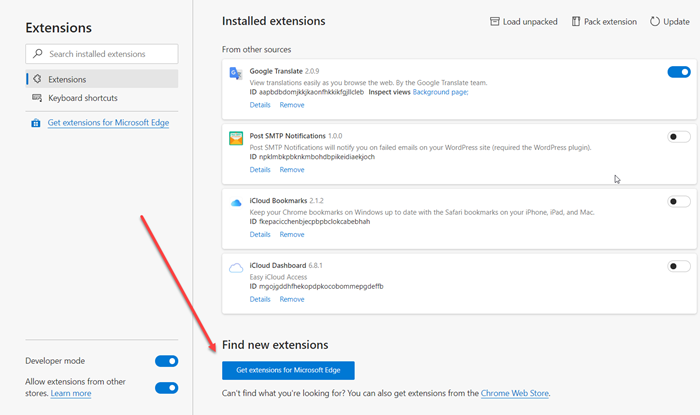Click the Pack extension icon

[576, 21]
